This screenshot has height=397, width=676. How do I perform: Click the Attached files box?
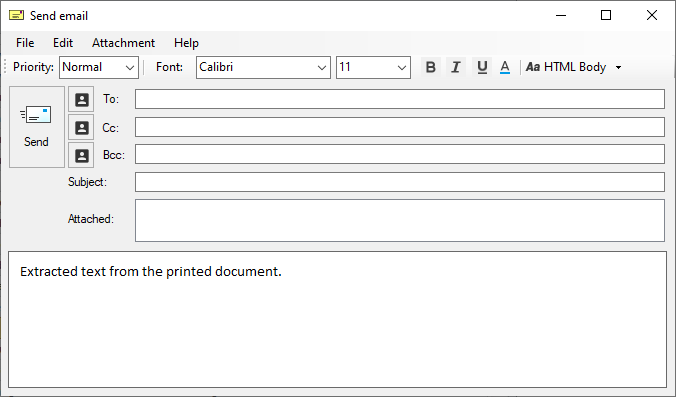point(400,220)
